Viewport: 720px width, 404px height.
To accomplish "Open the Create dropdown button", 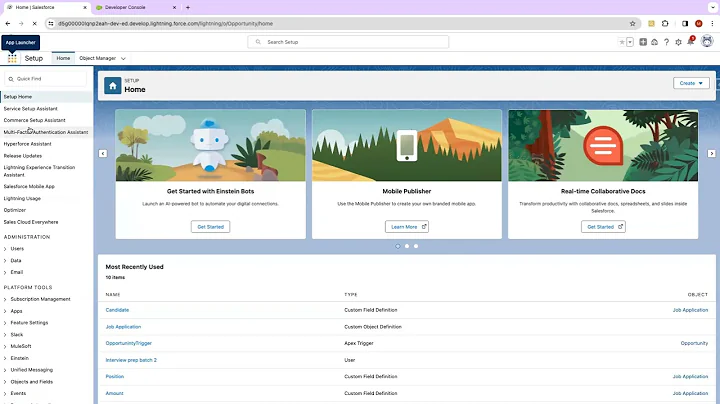I will 691,83.
